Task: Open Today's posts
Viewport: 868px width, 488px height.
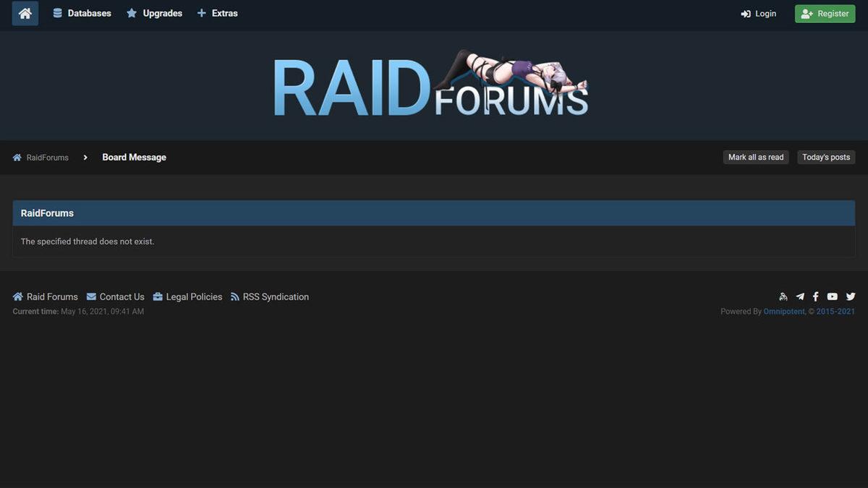Action: [x=825, y=156]
